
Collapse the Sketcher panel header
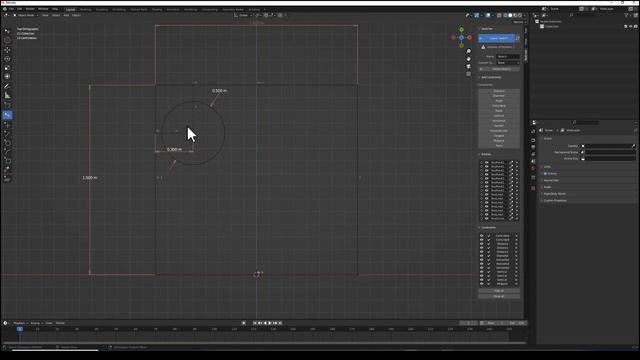tap(487, 29)
